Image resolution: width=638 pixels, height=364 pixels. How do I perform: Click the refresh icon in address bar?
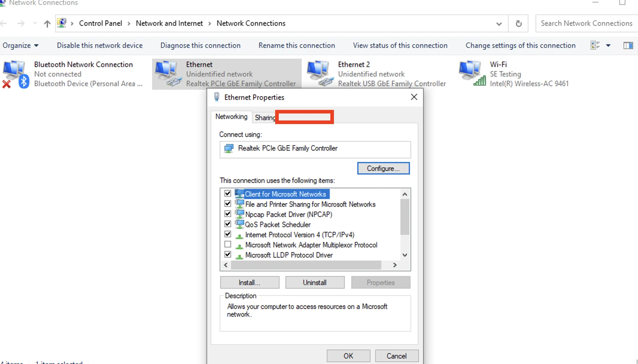pyautogui.click(x=519, y=24)
